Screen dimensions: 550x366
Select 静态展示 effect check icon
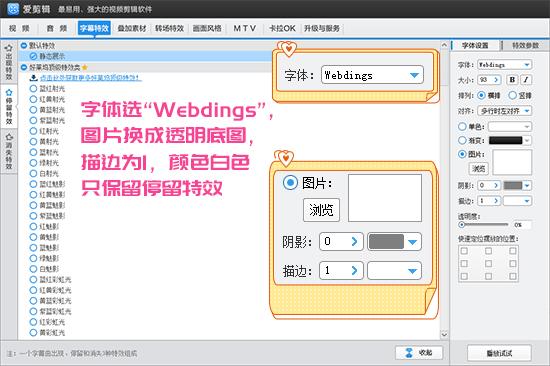[33, 56]
